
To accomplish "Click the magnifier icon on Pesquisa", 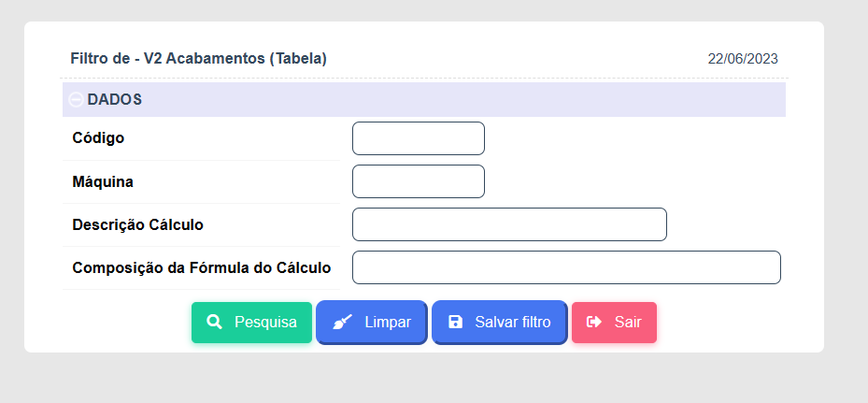I will (x=214, y=322).
